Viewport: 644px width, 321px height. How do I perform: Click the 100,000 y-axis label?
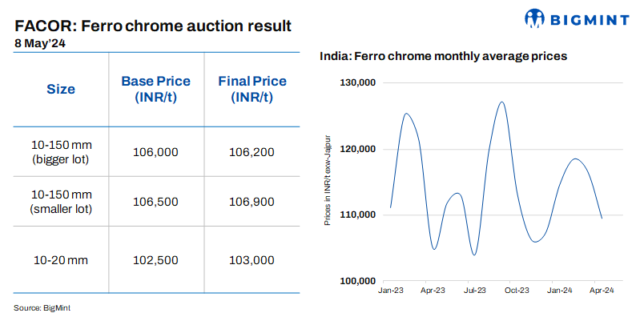click(357, 281)
